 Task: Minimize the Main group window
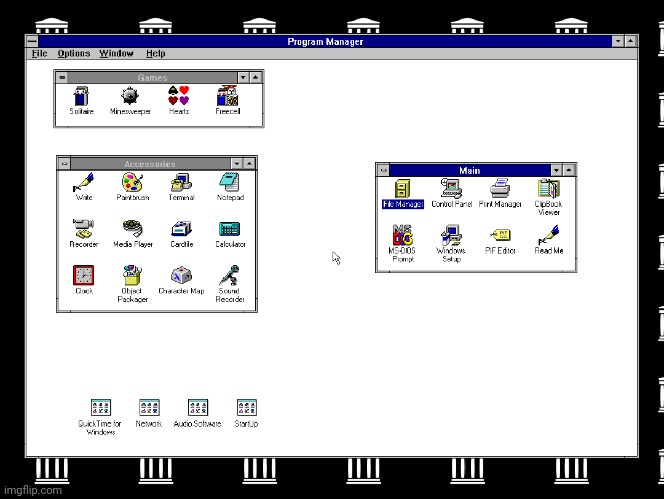coord(556,170)
